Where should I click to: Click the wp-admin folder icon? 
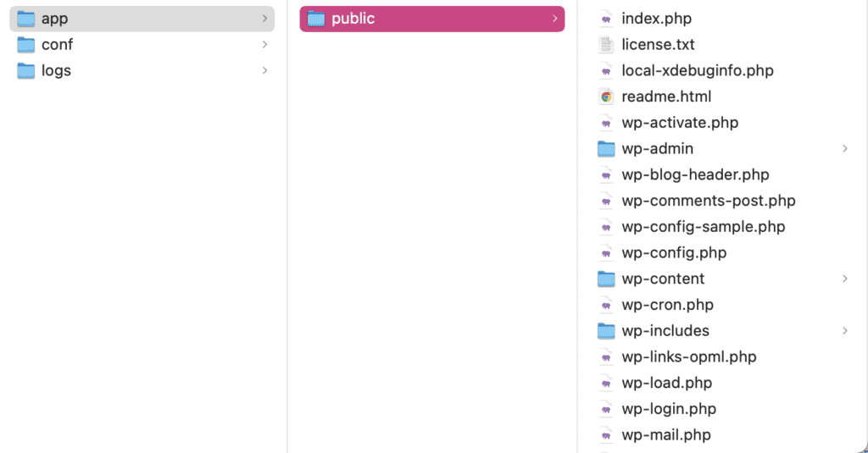tap(606, 149)
